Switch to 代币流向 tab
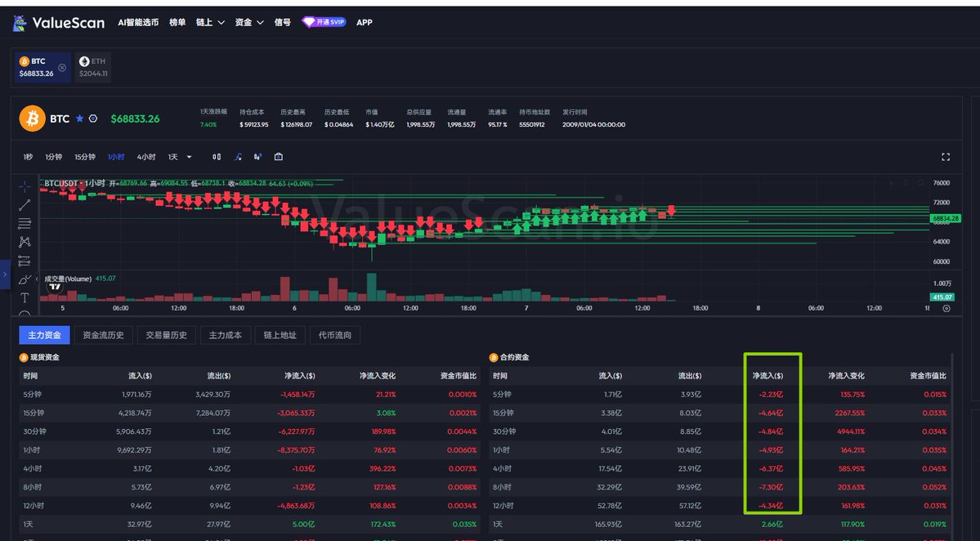 click(x=334, y=336)
